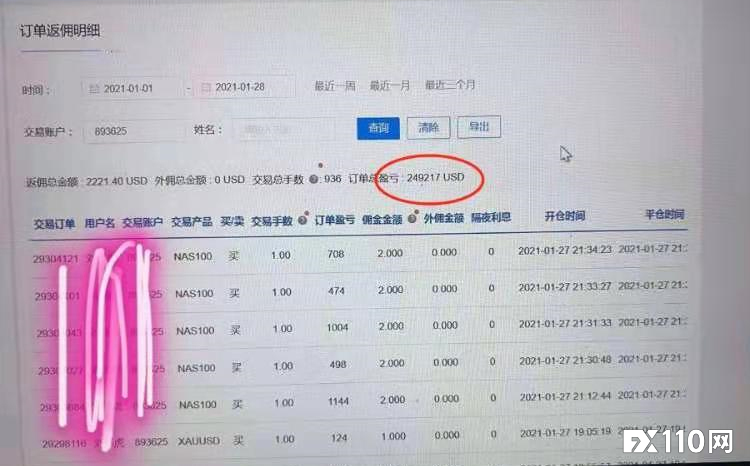
Task: Click the account number 893625 in XAUUSD row
Action: pos(151,442)
